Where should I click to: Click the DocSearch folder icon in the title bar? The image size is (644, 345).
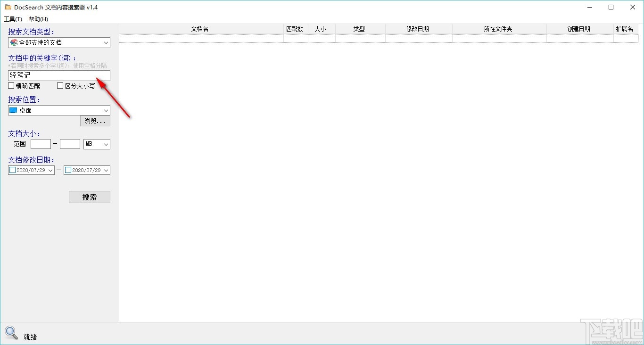click(8, 7)
